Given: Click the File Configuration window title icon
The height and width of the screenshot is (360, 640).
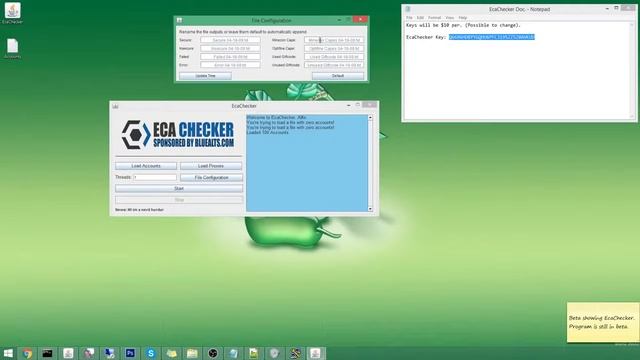Looking at the screenshot, I should tap(179, 20).
